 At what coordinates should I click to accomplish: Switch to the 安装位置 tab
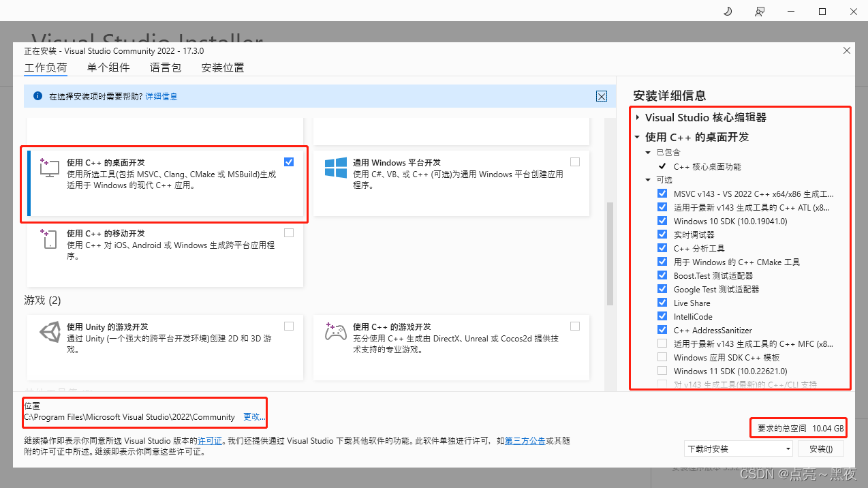pos(223,67)
